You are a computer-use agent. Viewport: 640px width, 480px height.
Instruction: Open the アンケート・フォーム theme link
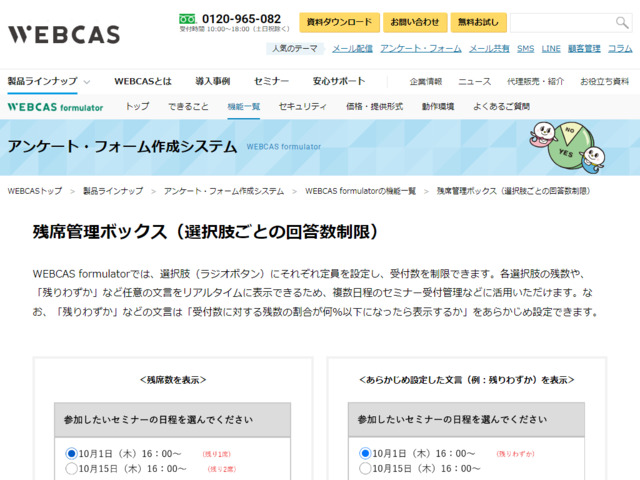(x=421, y=49)
